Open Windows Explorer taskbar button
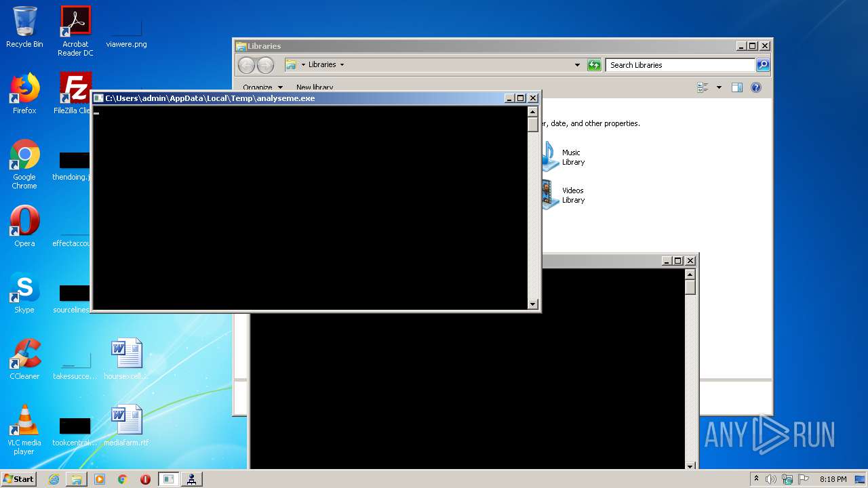The image size is (868, 488). (77, 479)
